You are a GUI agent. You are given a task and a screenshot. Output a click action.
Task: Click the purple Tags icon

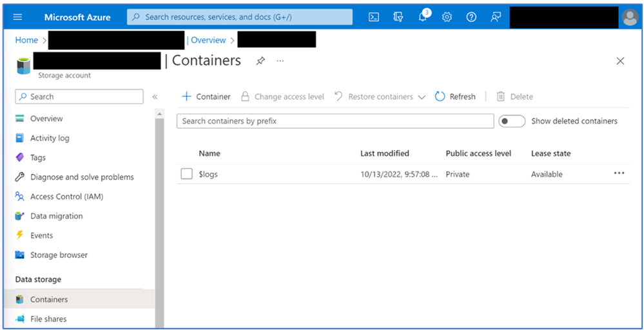coord(20,158)
